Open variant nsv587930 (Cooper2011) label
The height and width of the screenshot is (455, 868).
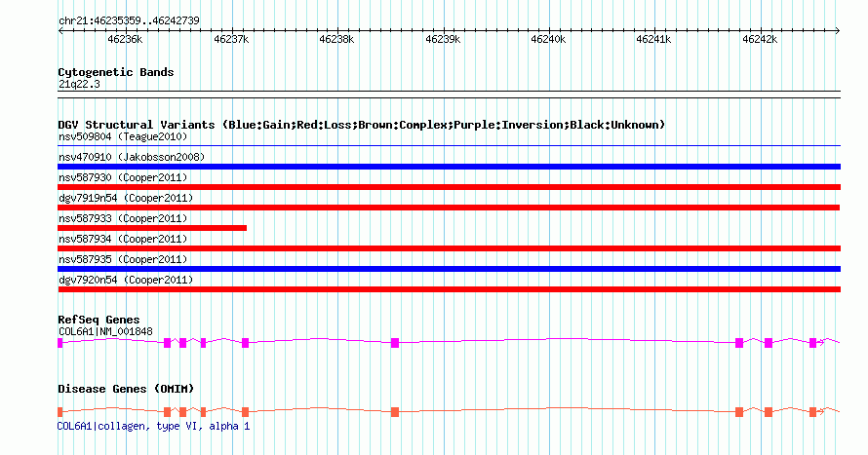pyautogui.click(x=123, y=177)
